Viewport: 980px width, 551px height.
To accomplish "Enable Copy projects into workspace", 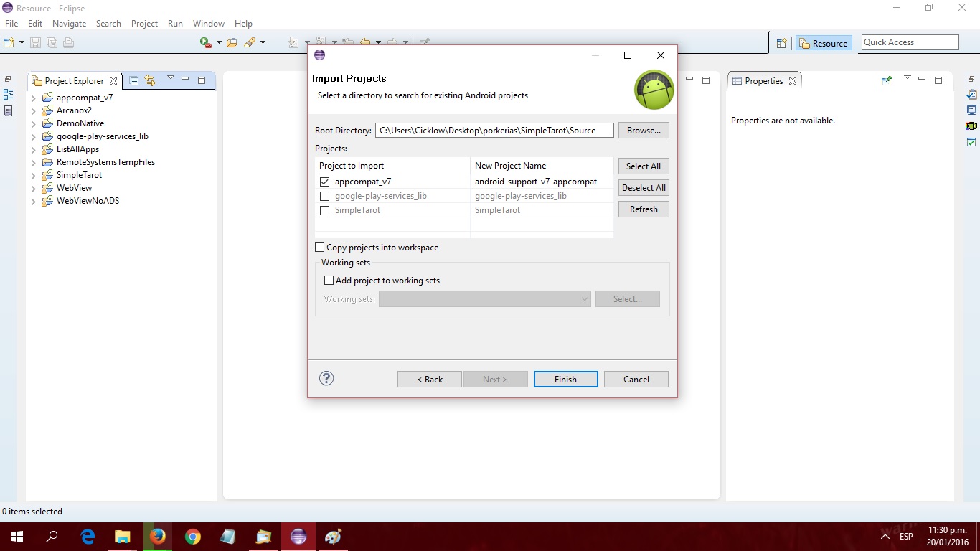I will coord(320,248).
